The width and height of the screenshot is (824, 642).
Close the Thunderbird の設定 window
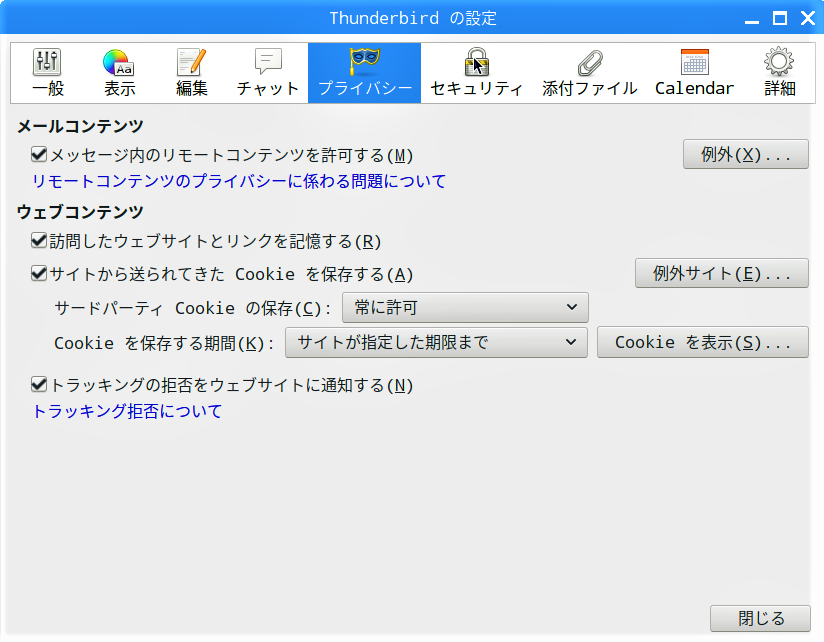(808, 18)
